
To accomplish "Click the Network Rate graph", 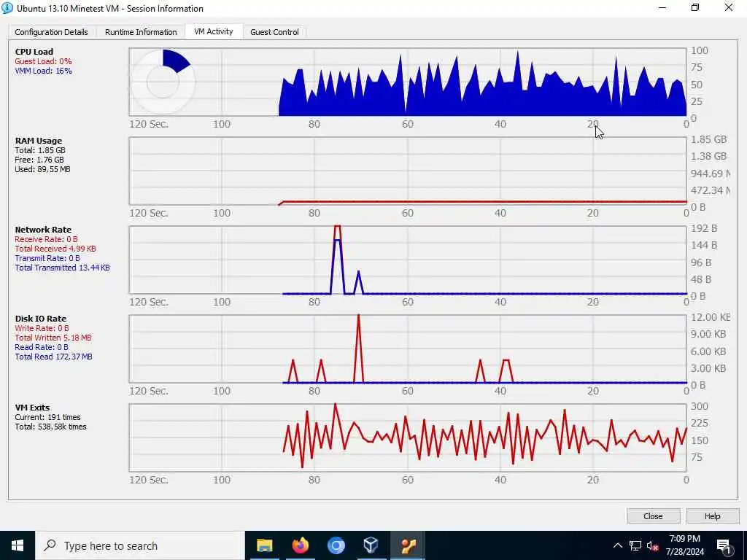I will [407, 260].
